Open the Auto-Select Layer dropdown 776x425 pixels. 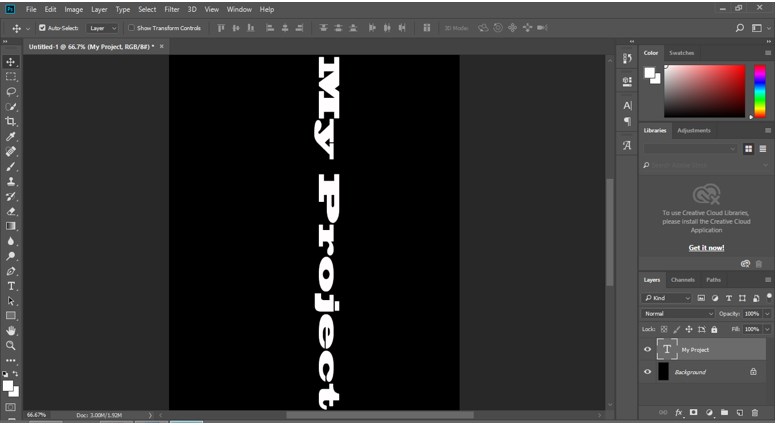coord(102,28)
